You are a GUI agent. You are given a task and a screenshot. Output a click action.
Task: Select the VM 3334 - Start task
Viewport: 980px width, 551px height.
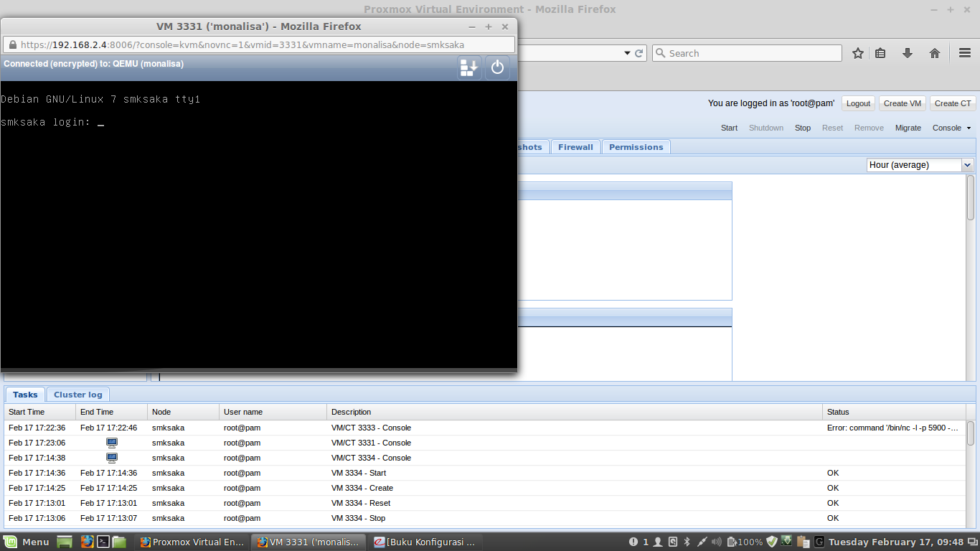click(x=485, y=473)
